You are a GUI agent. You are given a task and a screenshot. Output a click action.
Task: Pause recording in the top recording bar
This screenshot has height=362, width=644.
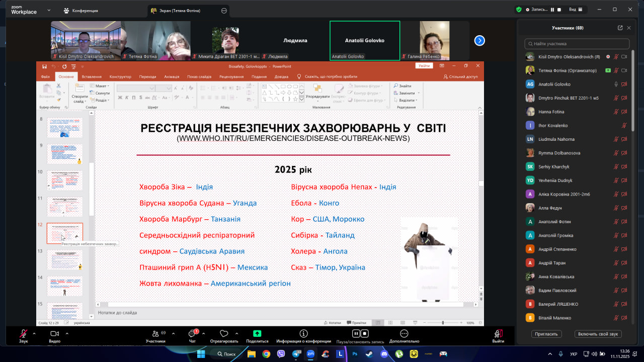pyautogui.click(x=552, y=10)
